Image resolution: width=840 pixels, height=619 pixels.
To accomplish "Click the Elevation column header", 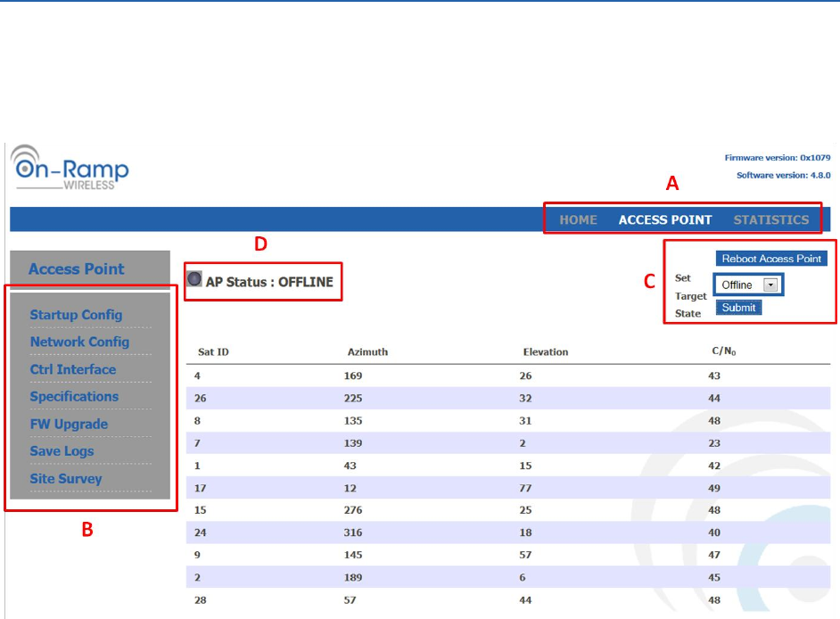I will click(546, 352).
